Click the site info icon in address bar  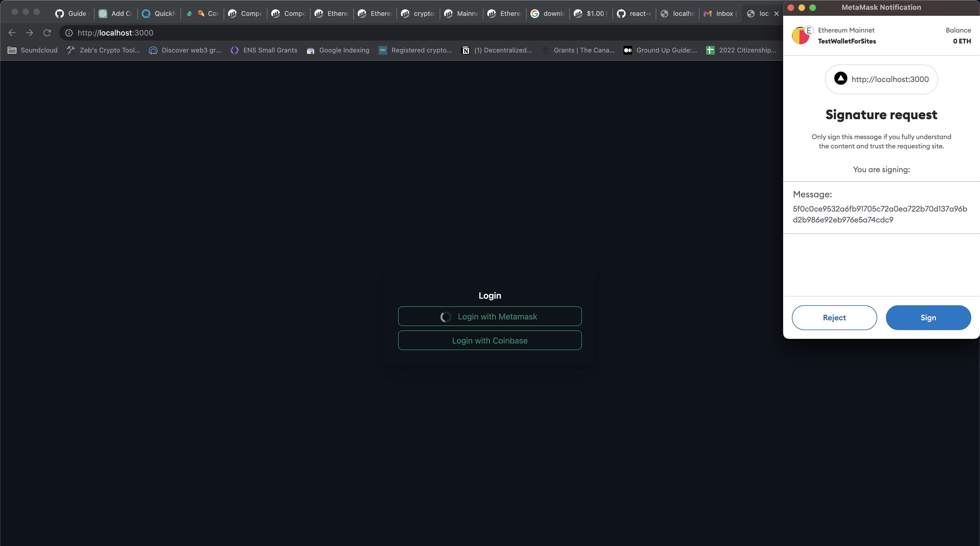point(69,33)
